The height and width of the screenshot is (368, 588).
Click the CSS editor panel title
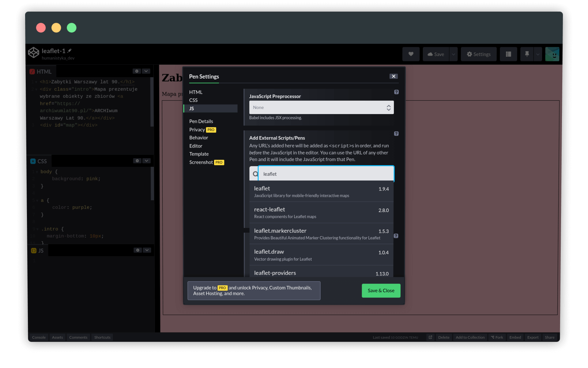tap(39, 161)
